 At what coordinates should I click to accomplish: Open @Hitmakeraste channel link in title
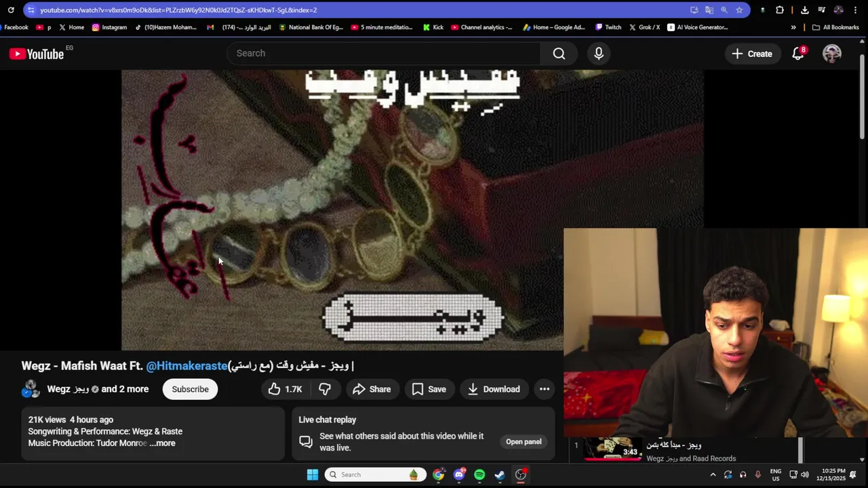(186, 366)
